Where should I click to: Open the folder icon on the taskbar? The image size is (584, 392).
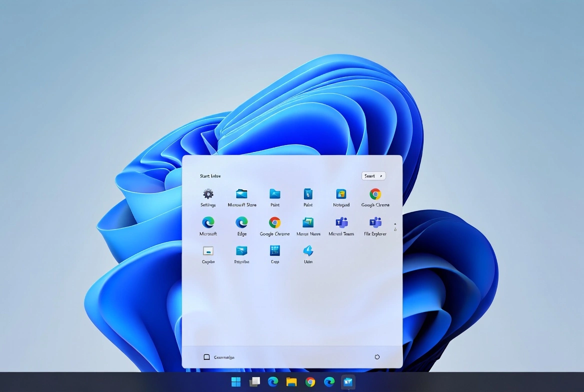pos(291,381)
